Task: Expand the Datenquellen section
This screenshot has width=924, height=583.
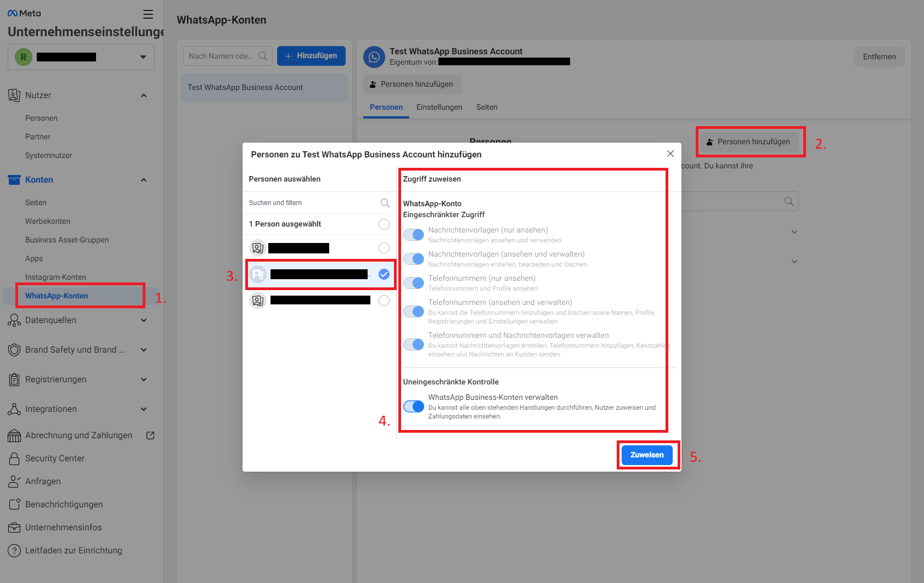Action: (144, 320)
